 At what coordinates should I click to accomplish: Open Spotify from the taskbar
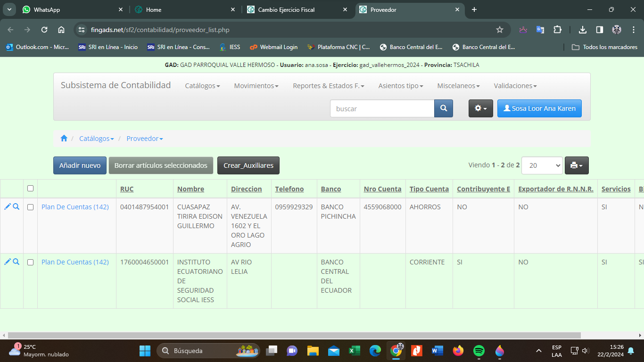(x=479, y=351)
